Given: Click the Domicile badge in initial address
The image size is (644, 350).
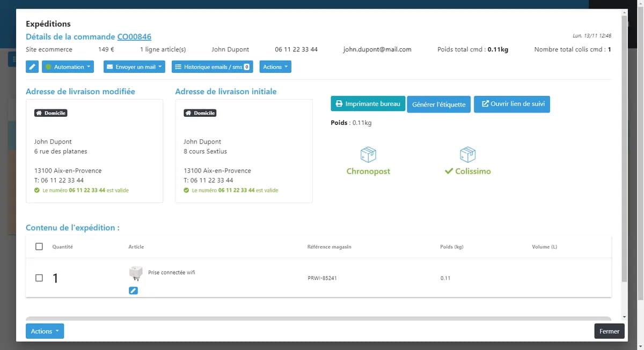Looking at the screenshot, I should point(200,113).
